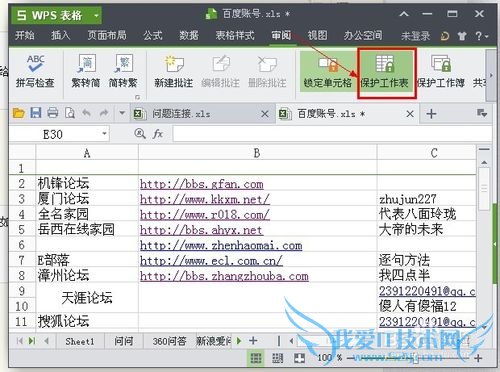Screen dimensions: 500x372
Task: Click the 编辑批注 edit comment icon
Action: (x=221, y=64)
